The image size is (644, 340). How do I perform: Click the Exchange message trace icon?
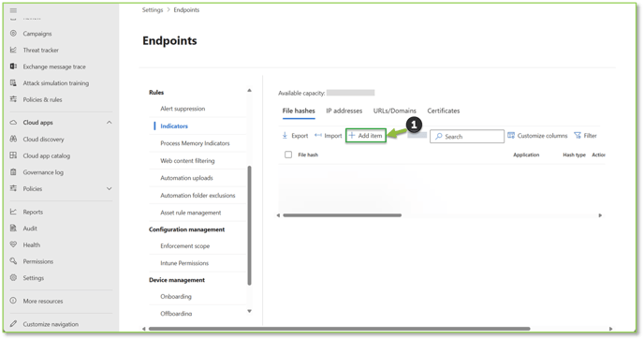(x=13, y=67)
